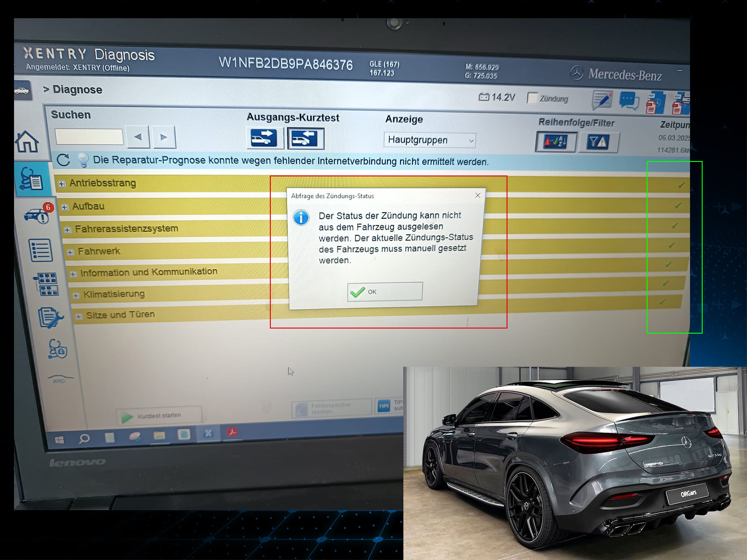Open the Hauptgruppen dropdown under Anzeige
Screen dimensions: 747x560
coord(429,140)
